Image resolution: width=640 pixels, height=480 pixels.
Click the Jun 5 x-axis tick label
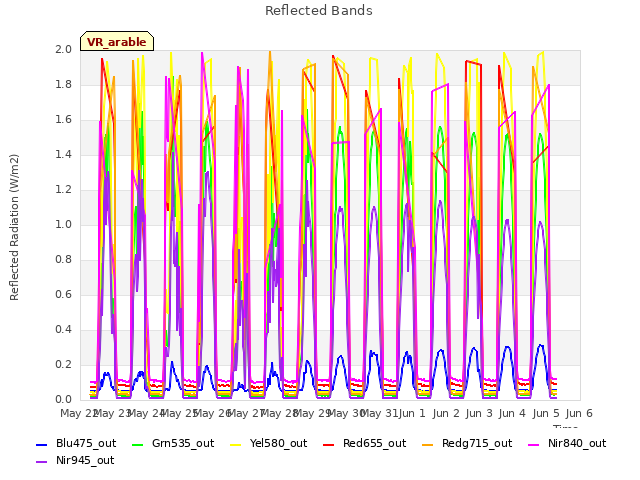[546, 413]
